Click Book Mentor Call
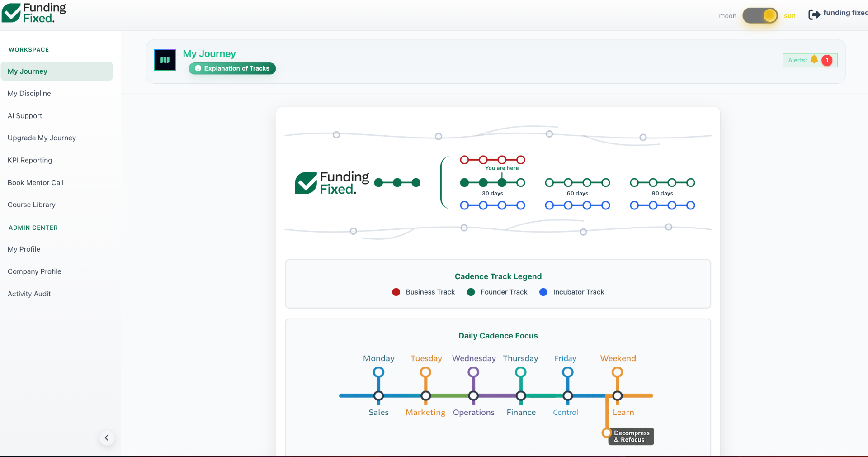Screen dimensions: 868x457 click(x=35, y=183)
